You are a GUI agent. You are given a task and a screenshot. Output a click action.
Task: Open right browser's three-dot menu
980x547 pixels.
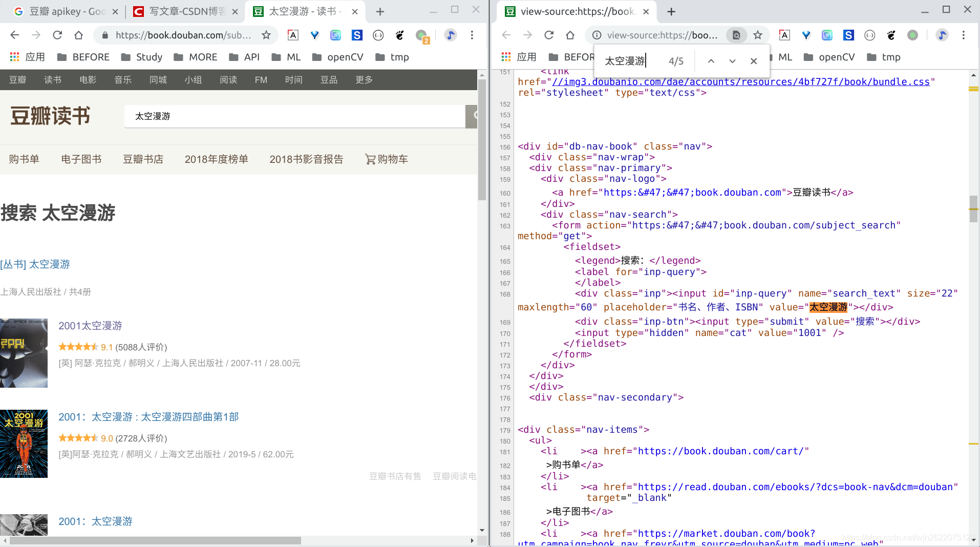(964, 35)
